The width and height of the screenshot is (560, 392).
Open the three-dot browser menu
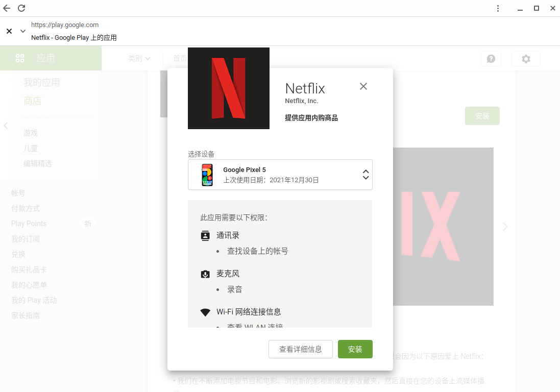coord(498,8)
